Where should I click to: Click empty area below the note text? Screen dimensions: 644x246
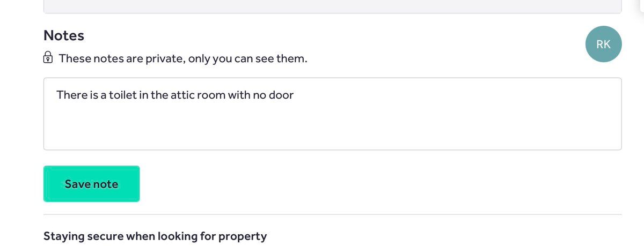coord(332,129)
